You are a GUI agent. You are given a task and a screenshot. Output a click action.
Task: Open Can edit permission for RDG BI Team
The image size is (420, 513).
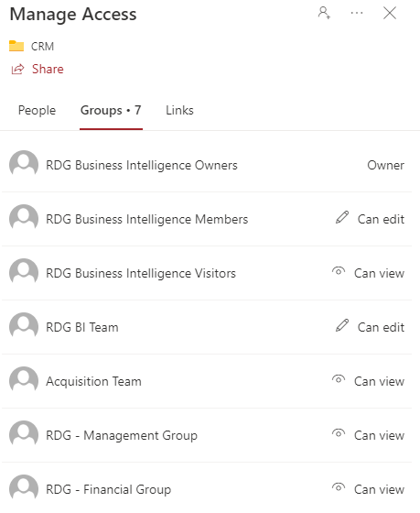pyautogui.click(x=381, y=327)
